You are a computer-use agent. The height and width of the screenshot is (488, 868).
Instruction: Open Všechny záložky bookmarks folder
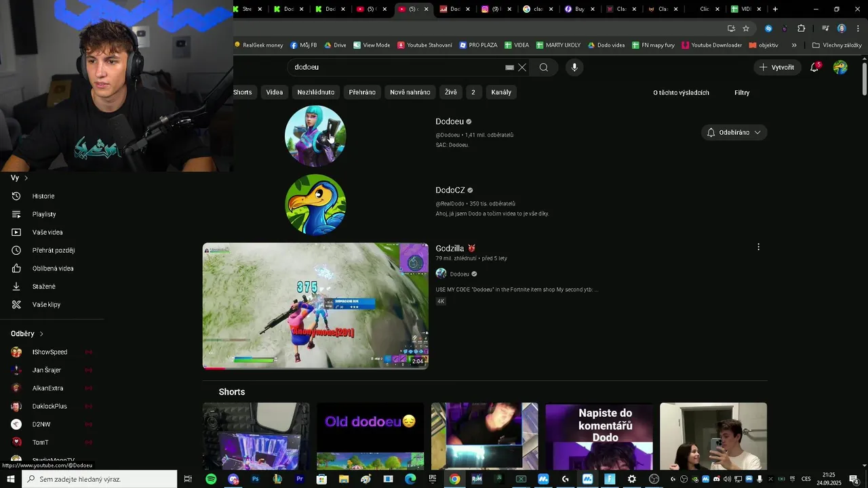click(x=837, y=45)
